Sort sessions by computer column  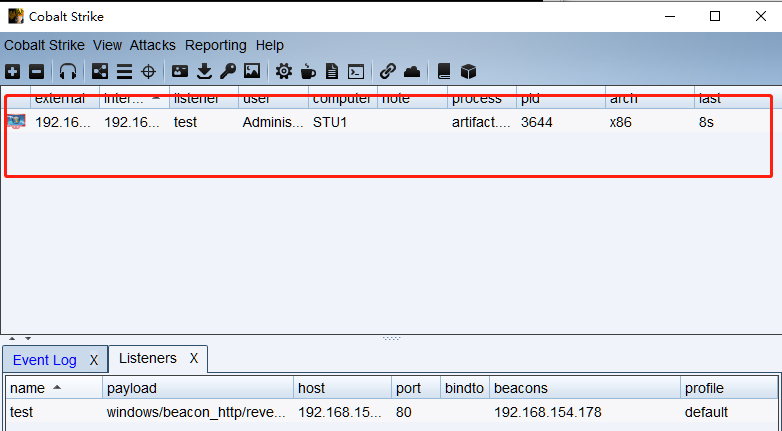click(x=343, y=99)
